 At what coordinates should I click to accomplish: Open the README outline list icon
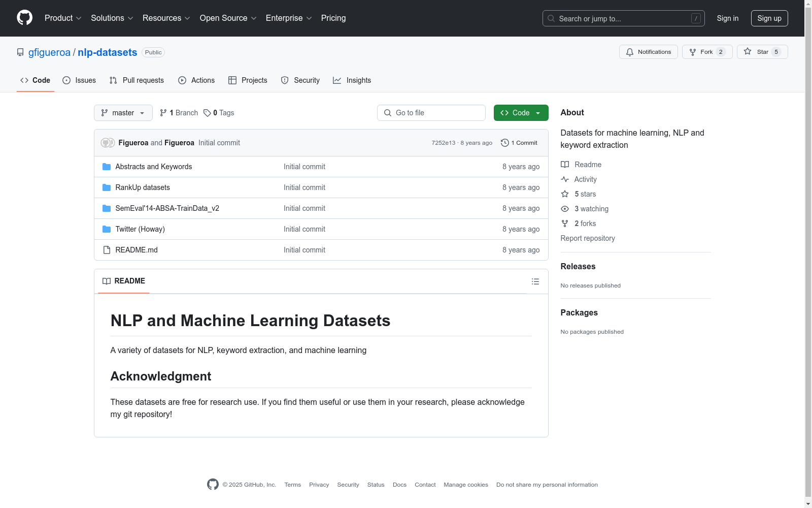(535, 281)
